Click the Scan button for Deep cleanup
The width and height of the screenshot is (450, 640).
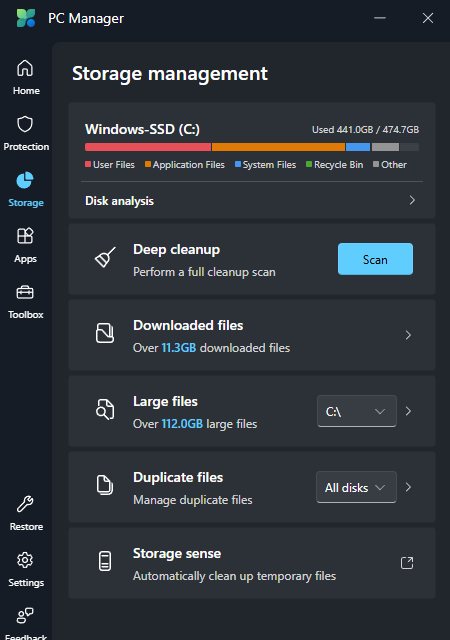click(375, 259)
